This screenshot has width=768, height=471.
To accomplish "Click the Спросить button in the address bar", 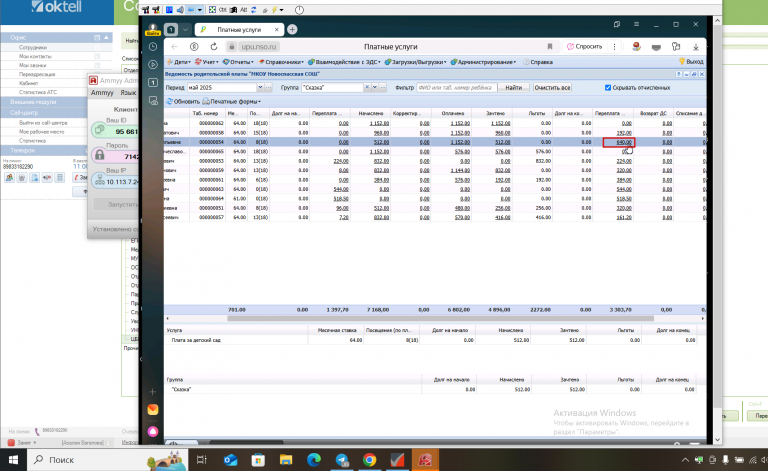I will (584, 47).
